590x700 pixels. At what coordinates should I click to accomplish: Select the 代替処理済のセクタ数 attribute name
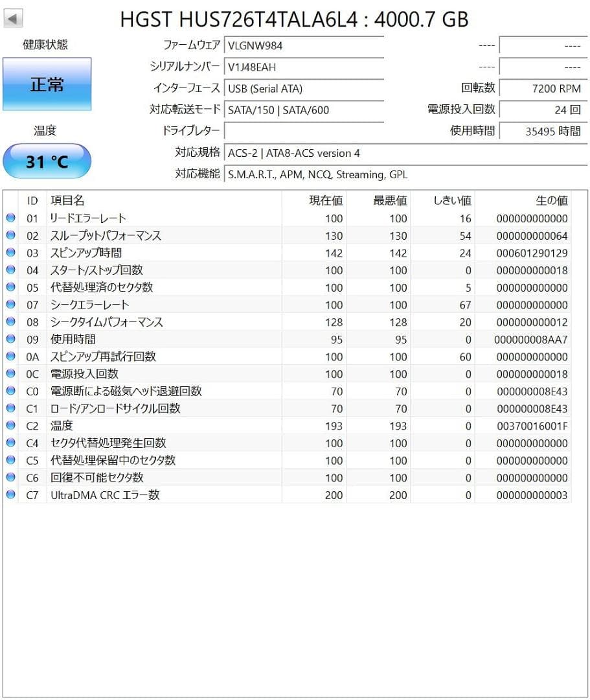click(x=102, y=288)
